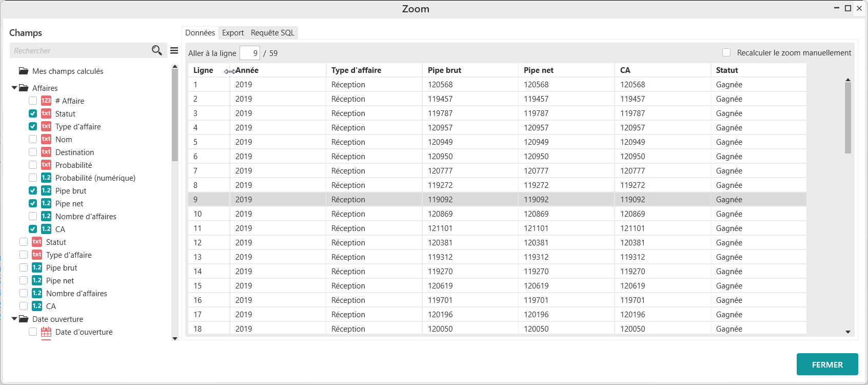Click the numeric type icon beside # Affaire
Viewport: 868px width, 385px height.
(46, 101)
